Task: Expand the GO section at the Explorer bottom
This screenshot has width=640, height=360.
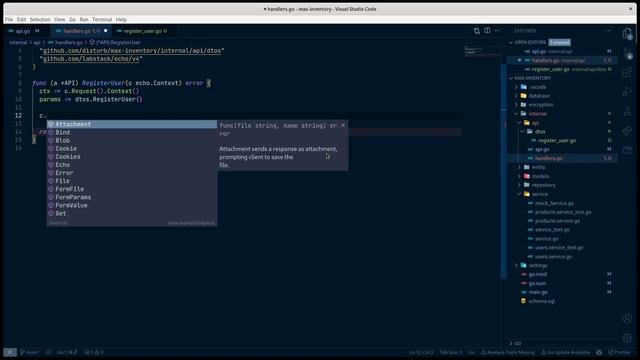Action: click(x=516, y=343)
